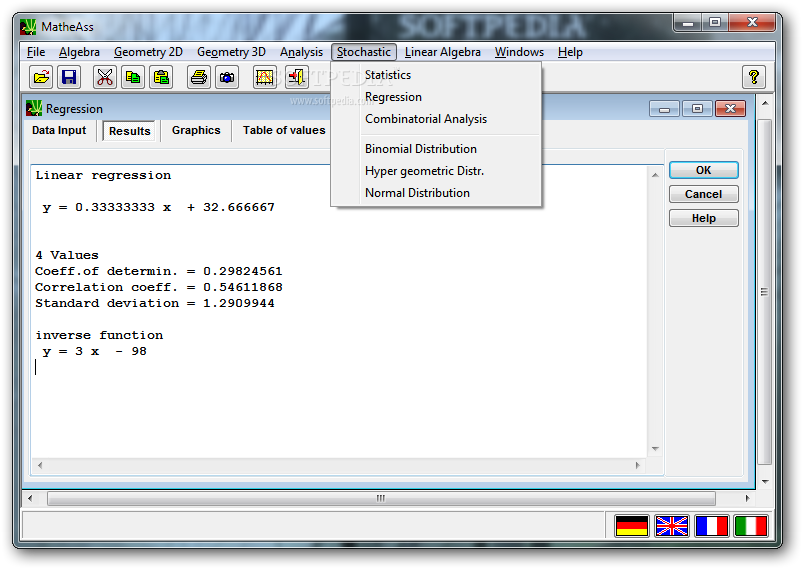Click the Regression window's title icon

pyautogui.click(x=34, y=109)
